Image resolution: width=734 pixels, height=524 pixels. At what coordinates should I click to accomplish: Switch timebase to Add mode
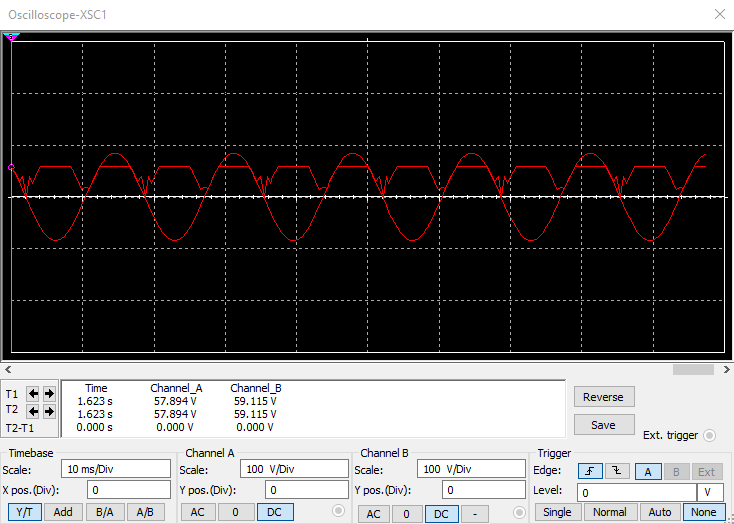point(63,512)
